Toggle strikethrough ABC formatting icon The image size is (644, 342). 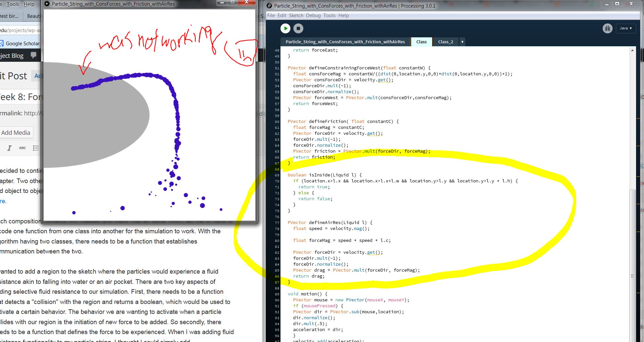click(22, 148)
